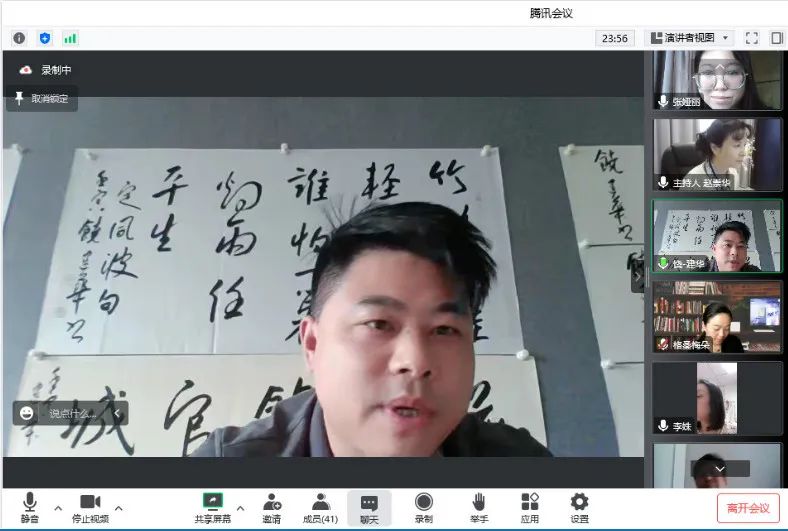The width and height of the screenshot is (788, 531).
Task: Unpin the locked video (取消锁定)
Action: (42, 98)
